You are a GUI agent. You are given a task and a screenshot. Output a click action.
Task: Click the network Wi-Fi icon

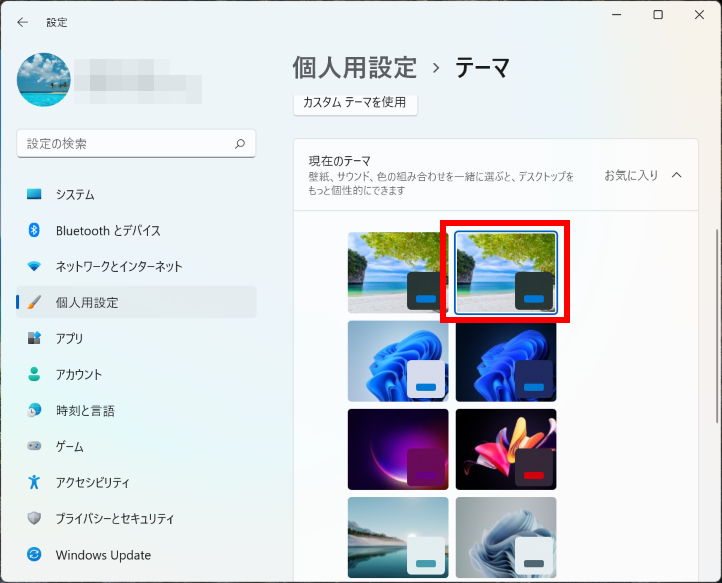[x=34, y=266]
